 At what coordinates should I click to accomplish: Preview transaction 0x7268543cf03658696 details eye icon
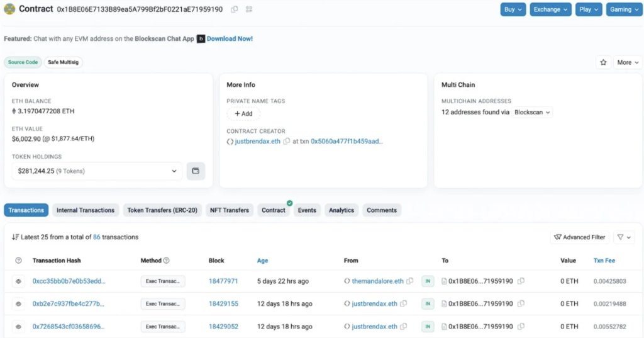[x=18, y=327]
